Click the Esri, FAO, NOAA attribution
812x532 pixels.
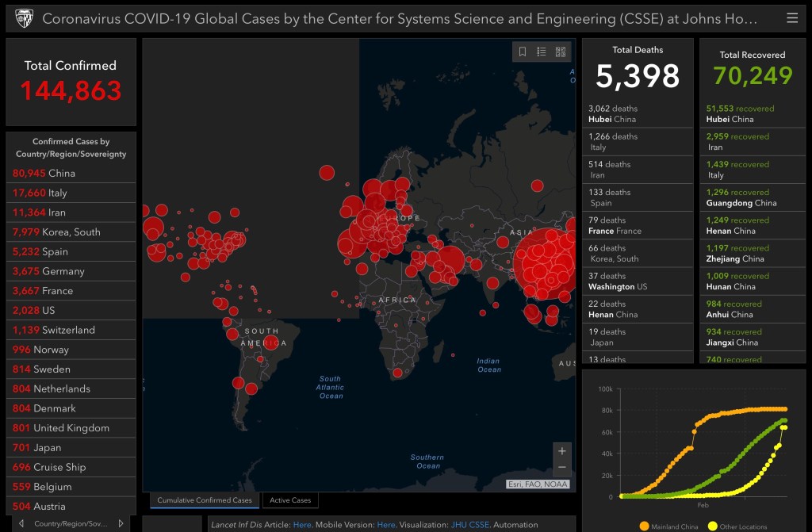click(x=538, y=484)
